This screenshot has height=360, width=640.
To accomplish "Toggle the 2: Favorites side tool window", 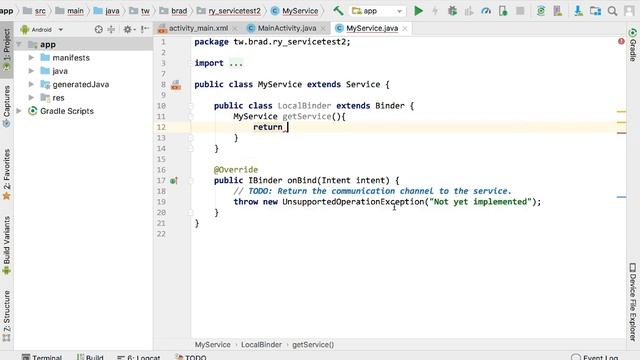I will [x=7, y=175].
